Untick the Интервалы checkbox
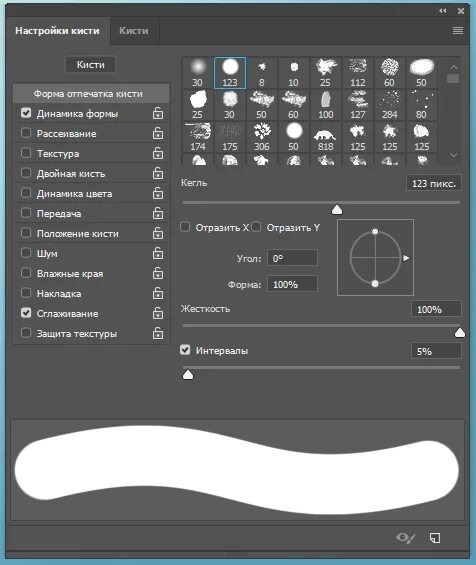Screen dimensions: 476x565 (185, 350)
